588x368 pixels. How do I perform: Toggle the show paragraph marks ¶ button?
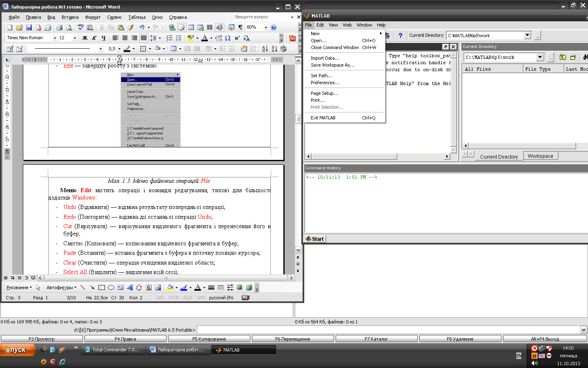(x=241, y=27)
